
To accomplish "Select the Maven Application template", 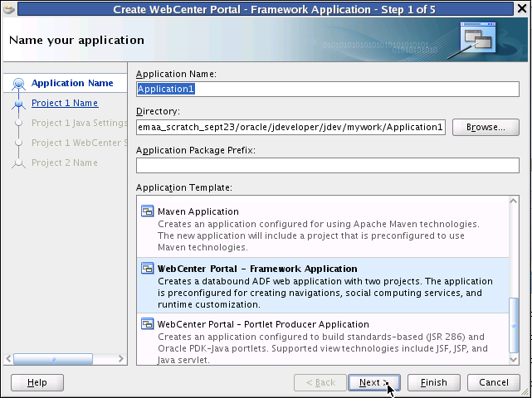I will point(323,229).
